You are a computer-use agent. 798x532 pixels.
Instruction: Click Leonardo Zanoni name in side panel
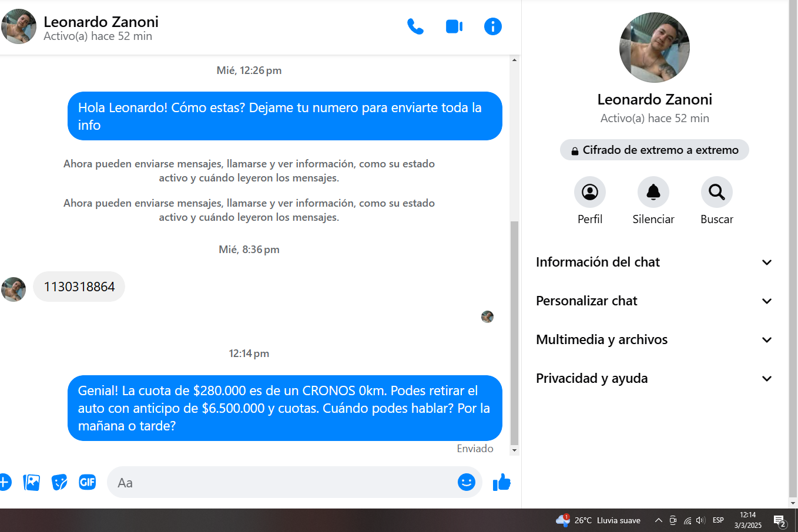(655, 99)
